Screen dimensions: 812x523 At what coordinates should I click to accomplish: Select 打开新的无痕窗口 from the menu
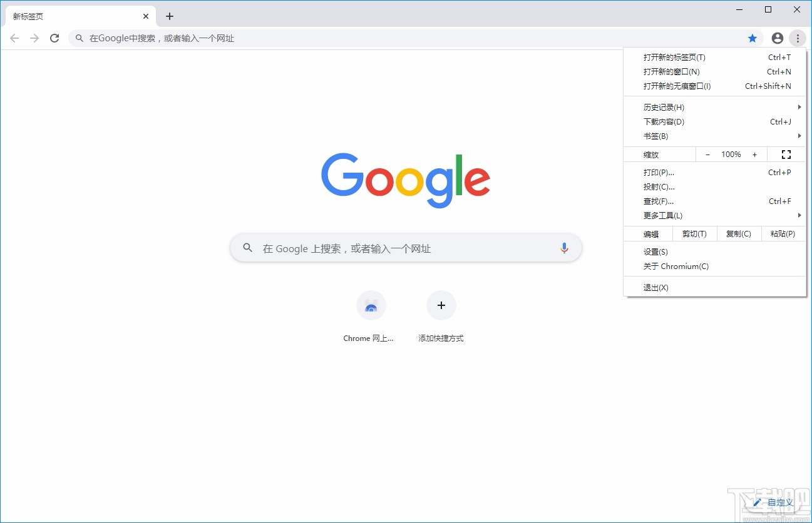(x=677, y=86)
